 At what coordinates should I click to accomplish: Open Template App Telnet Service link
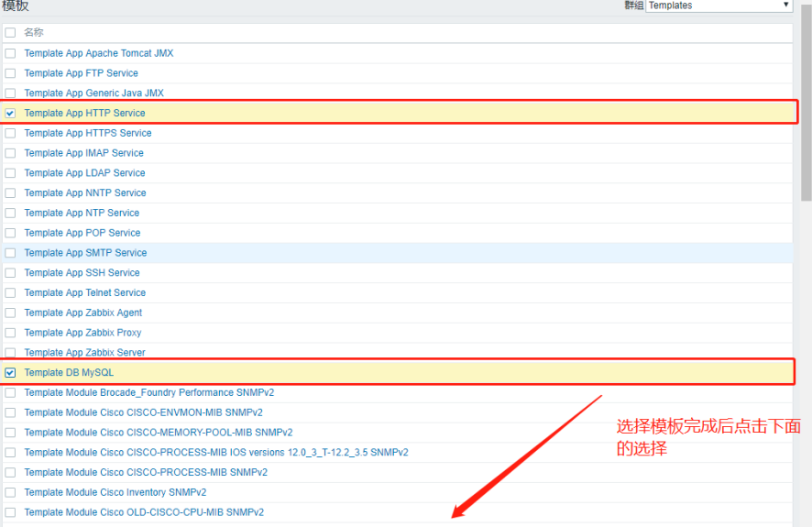(85, 293)
